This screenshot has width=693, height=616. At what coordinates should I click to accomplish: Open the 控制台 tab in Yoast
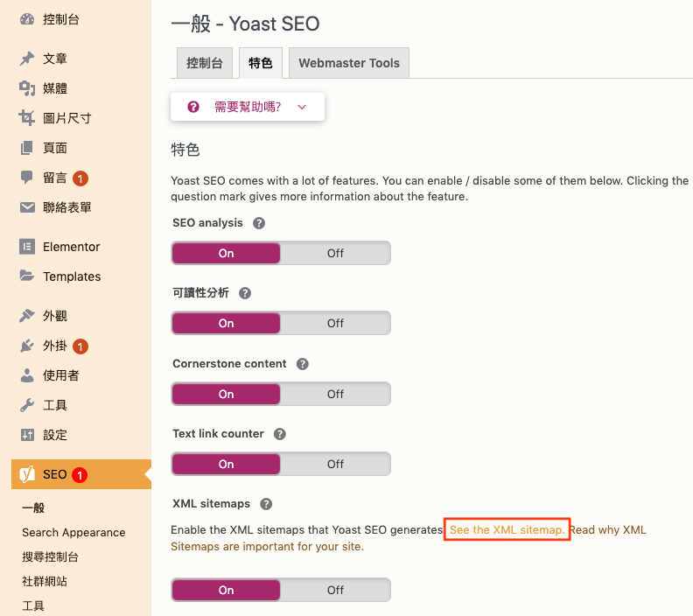(205, 63)
